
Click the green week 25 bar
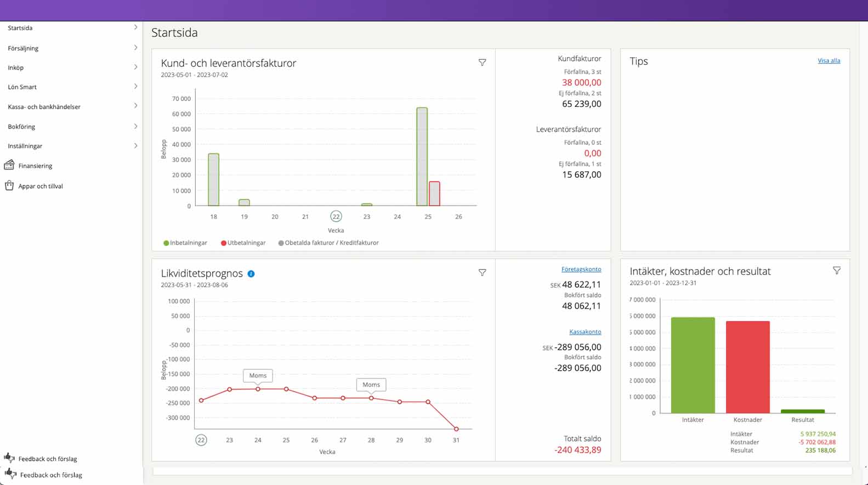pyautogui.click(x=422, y=156)
